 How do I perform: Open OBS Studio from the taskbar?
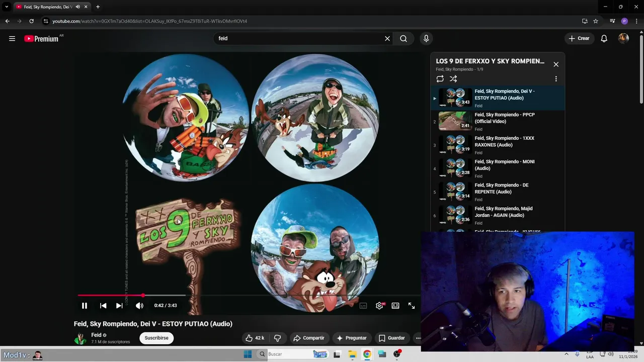(397, 354)
